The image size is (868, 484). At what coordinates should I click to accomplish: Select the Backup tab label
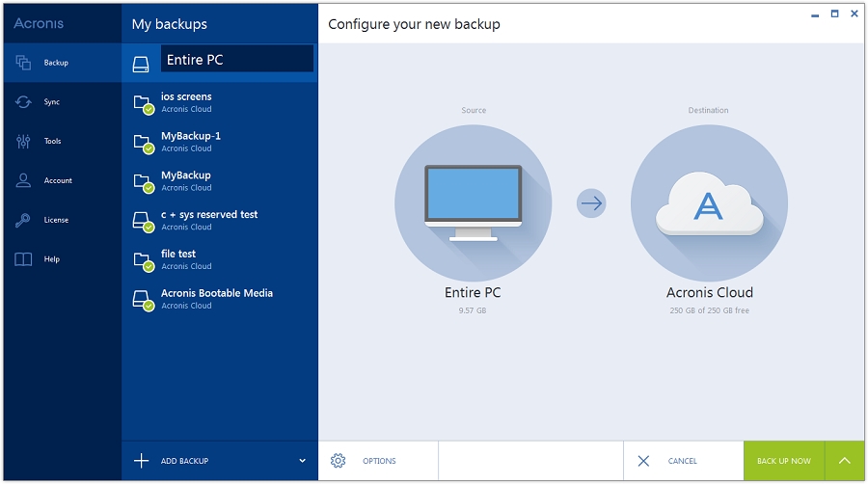(x=56, y=63)
